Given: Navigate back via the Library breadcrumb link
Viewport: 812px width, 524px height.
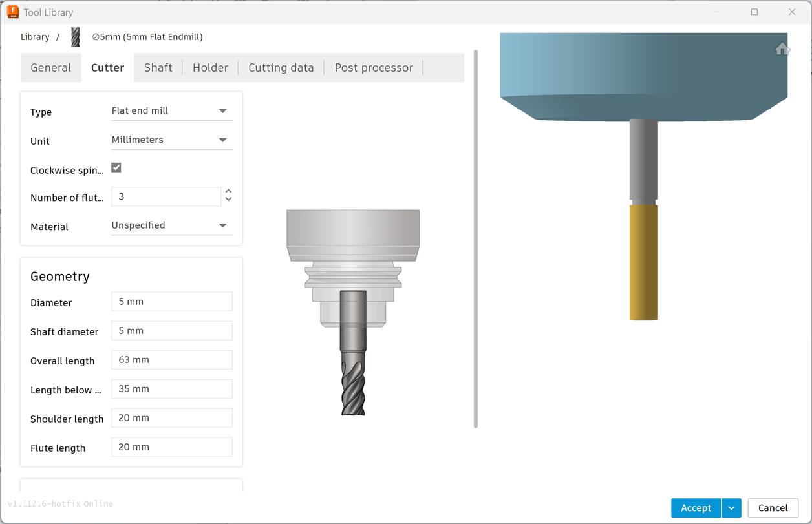Looking at the screenshot, I should [x=35, y=37].
